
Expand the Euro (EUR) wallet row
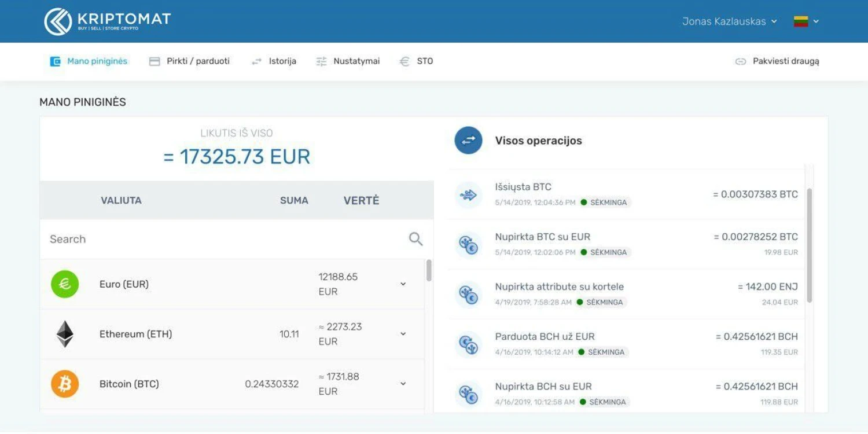[x=403, y=284]
